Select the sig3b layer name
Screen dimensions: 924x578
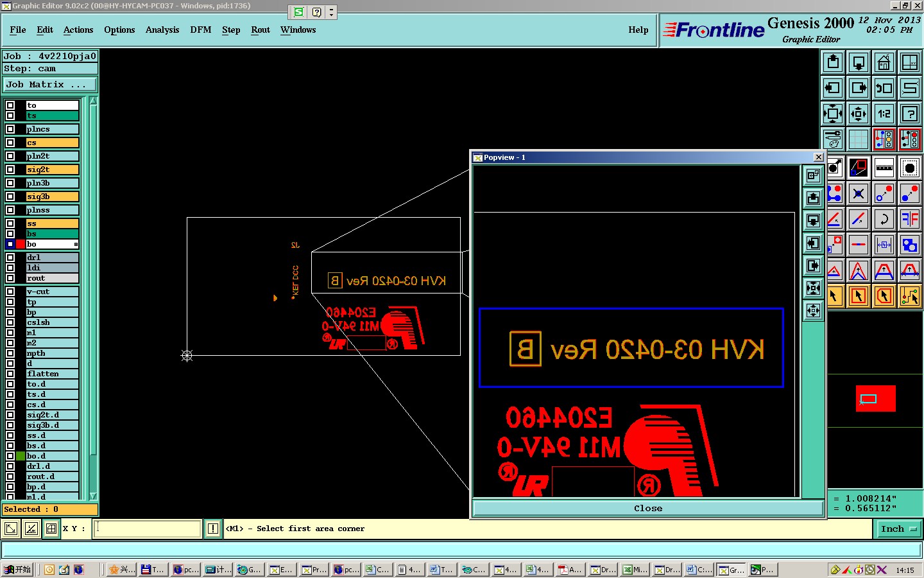point(52,197)
